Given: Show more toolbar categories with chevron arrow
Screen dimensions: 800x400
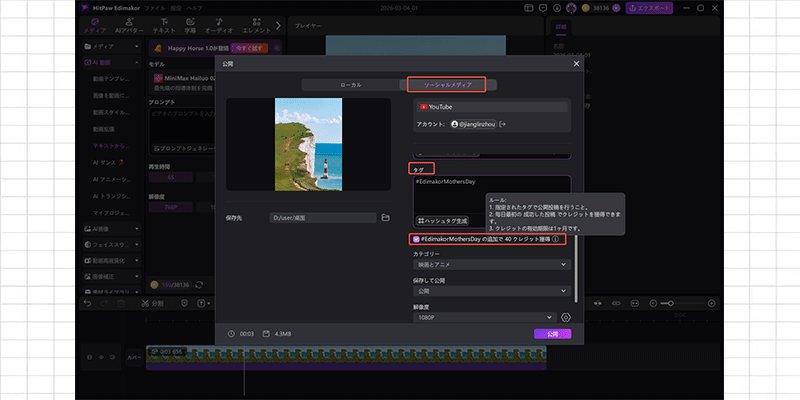Looking at the screenshot, I should [278, 25].
